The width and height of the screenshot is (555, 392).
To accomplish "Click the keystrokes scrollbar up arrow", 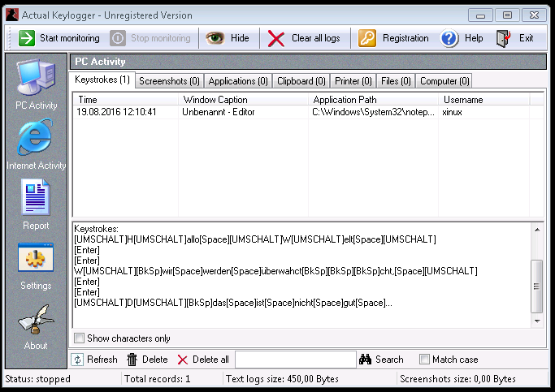I will (537, 230).
